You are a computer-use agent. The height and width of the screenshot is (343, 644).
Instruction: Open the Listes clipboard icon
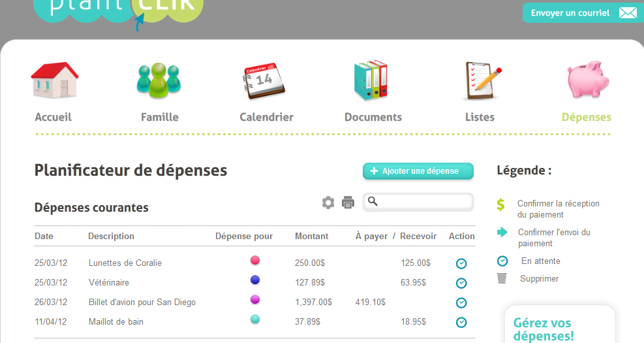482,80
